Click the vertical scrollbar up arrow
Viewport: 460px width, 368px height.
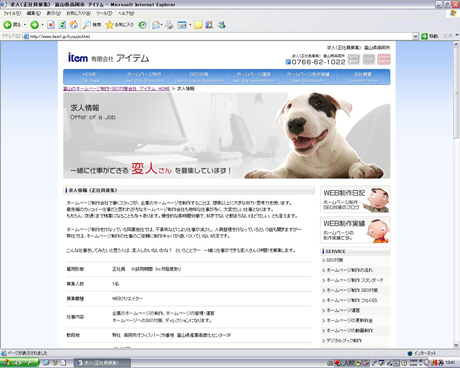tap(456, 44)
